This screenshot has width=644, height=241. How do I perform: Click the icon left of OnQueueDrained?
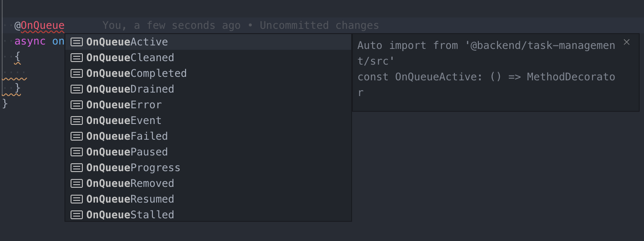pyautogui.click(x=77, y=89)
